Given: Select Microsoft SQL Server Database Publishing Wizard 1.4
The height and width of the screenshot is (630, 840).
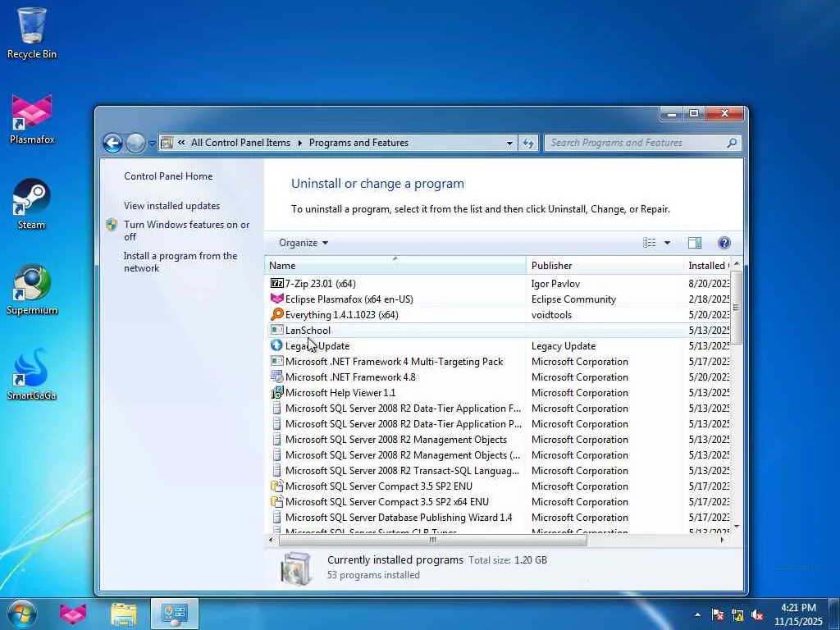Looking at the screenshot, I should coord(399,517).
